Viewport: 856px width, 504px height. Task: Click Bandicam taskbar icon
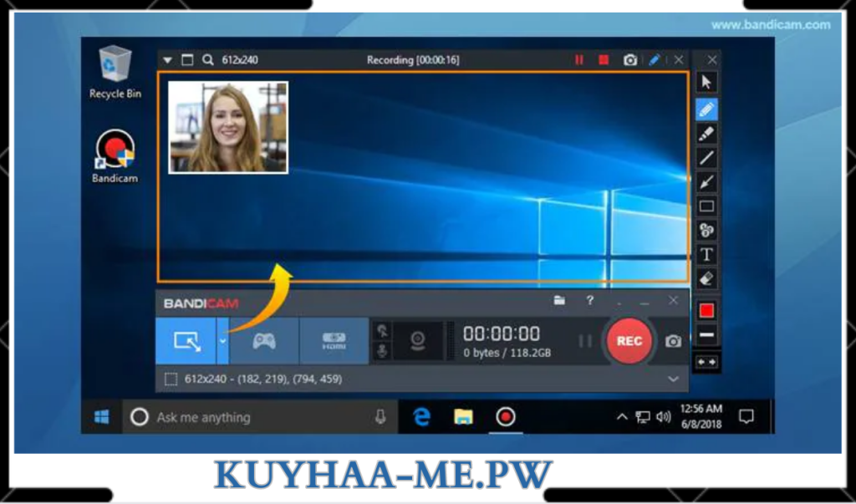(506, 418)
